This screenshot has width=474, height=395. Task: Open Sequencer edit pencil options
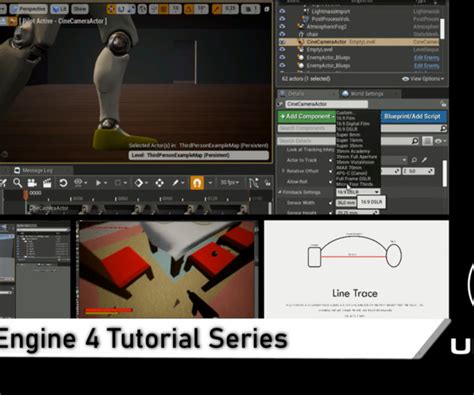click(x=177, y=183)
